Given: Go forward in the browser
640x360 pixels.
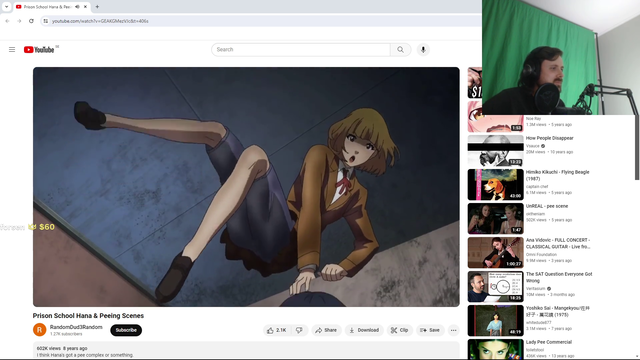Looking at the screenshot, I should tap(19, 21).
